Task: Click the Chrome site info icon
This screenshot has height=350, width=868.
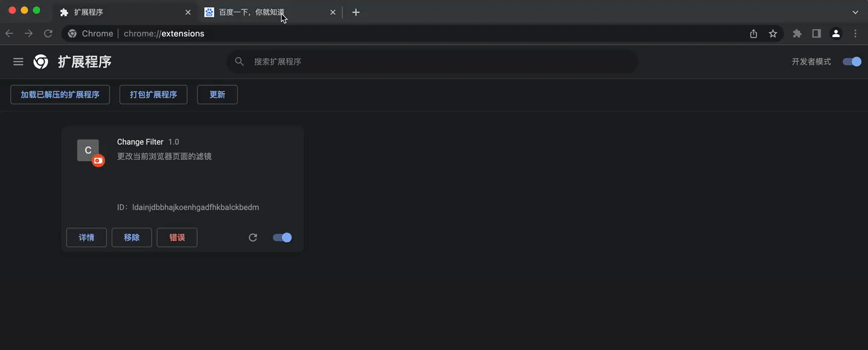Action: 72,34
